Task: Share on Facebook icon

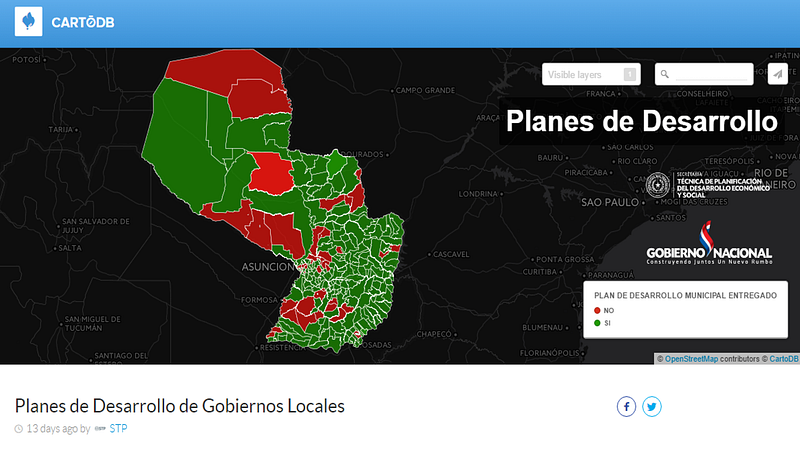Action: pyautogui.click(x=626, y=407)
